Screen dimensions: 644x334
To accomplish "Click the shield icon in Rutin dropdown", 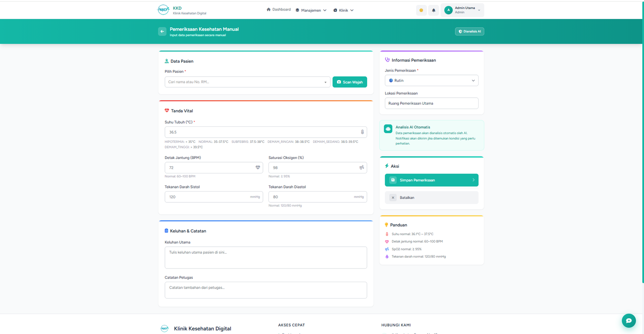I will (391, 80).
